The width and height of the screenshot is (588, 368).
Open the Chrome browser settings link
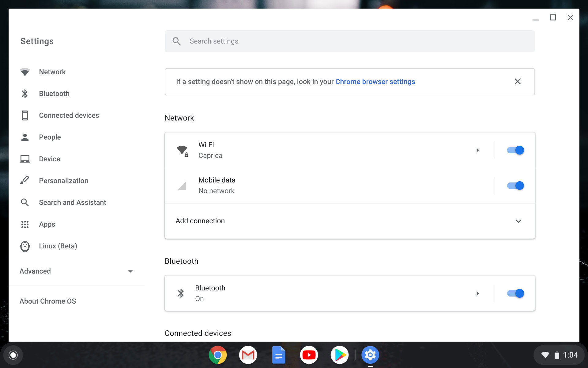tap(375, 82)
